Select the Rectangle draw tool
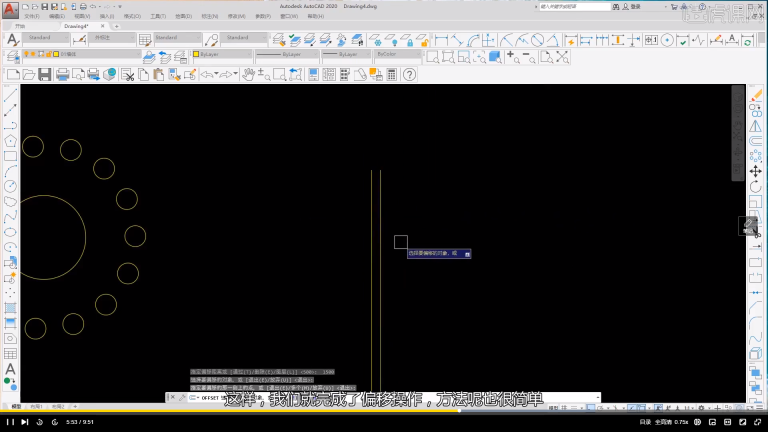 pyautogui.click(x=10, y=156)
